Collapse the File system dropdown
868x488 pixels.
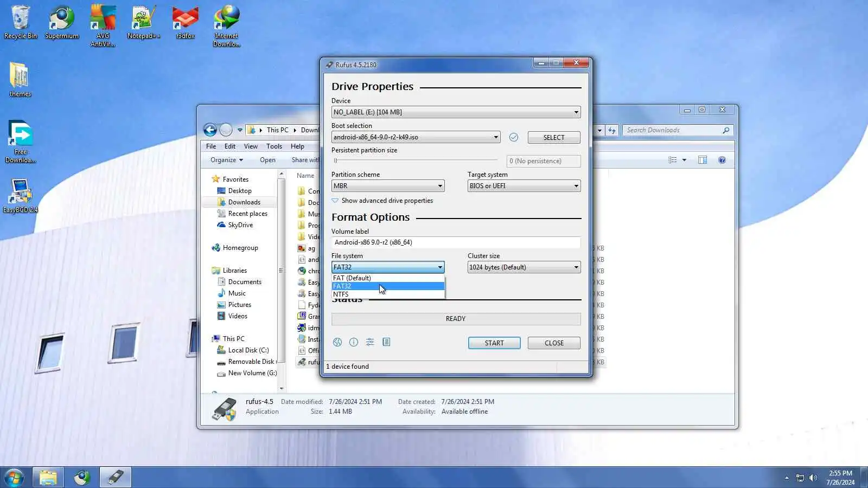pyautogui.click(x=388, y=267)
